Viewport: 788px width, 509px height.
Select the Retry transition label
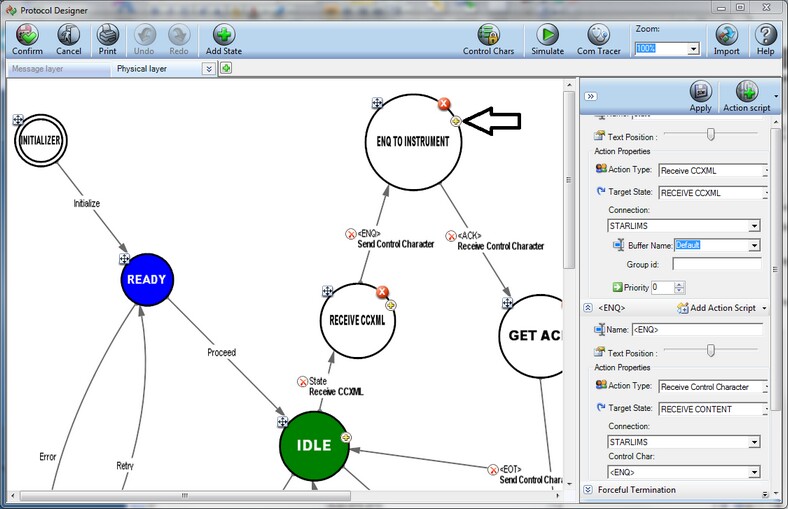point(125,466)
